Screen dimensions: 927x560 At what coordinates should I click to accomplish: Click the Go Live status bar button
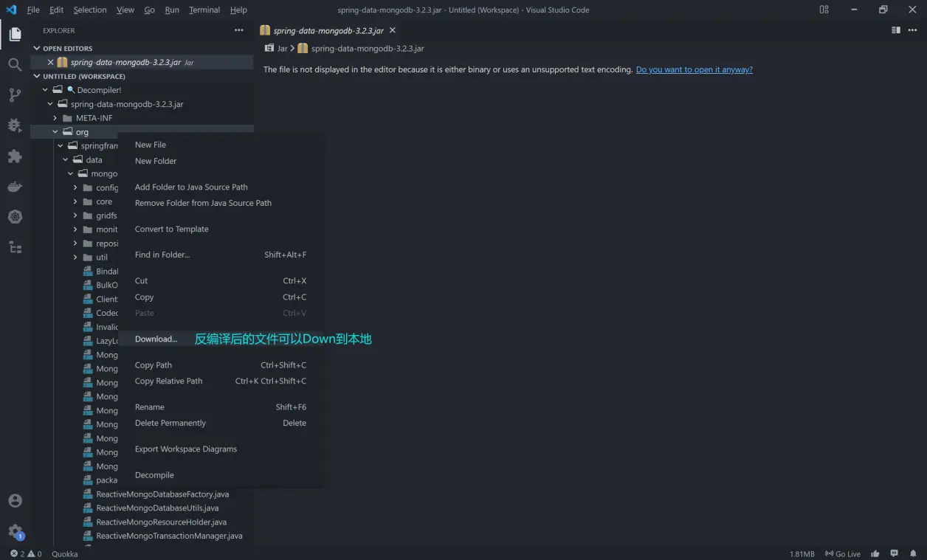tap(842, 553)
